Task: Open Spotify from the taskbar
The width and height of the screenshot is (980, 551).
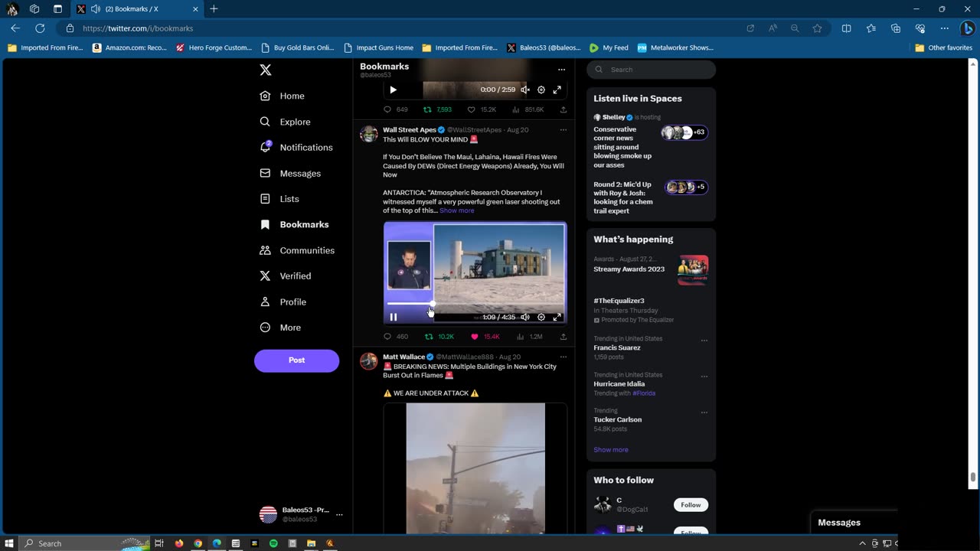Action: coord(273,543)
